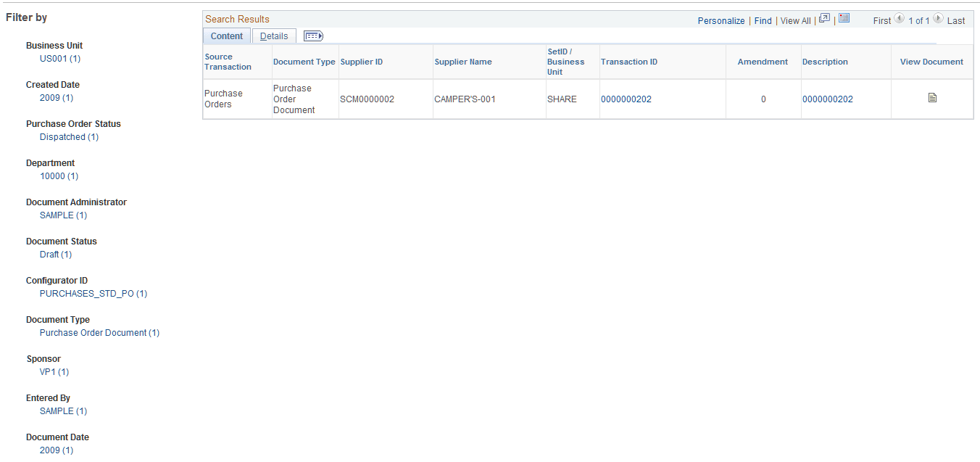Sort results by the Supplier Name column header
The image size is (980, 462).
[x=463, y=62]
